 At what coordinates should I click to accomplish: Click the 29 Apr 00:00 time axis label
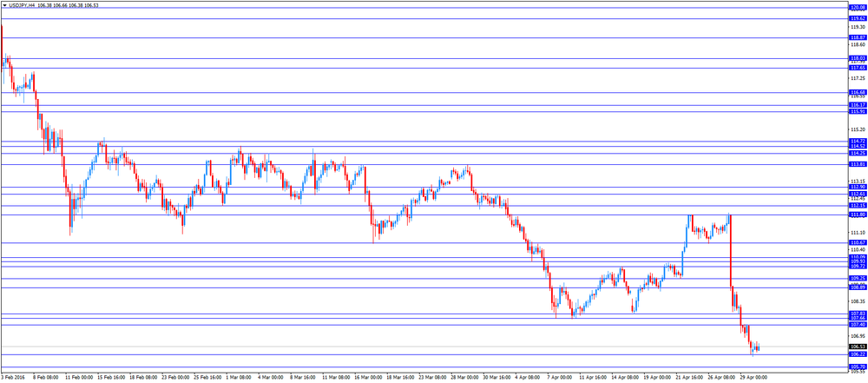pyautogui.click(x=754, y=378)
